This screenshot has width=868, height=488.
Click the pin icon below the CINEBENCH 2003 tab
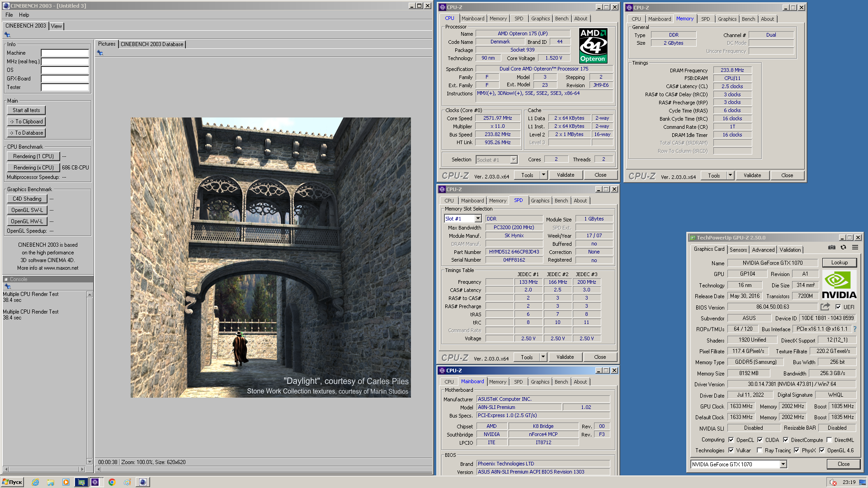[x=7, y=35]
